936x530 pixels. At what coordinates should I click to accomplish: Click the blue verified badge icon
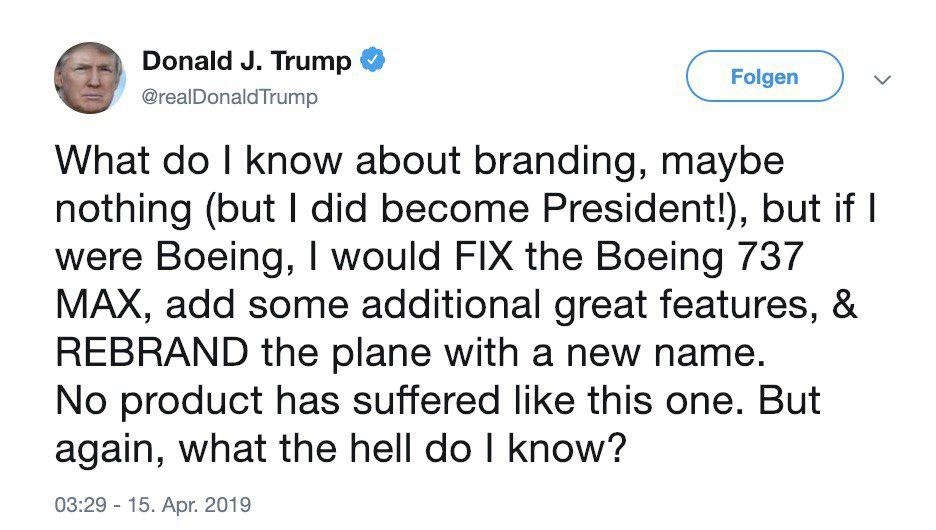tap(374, 61)
